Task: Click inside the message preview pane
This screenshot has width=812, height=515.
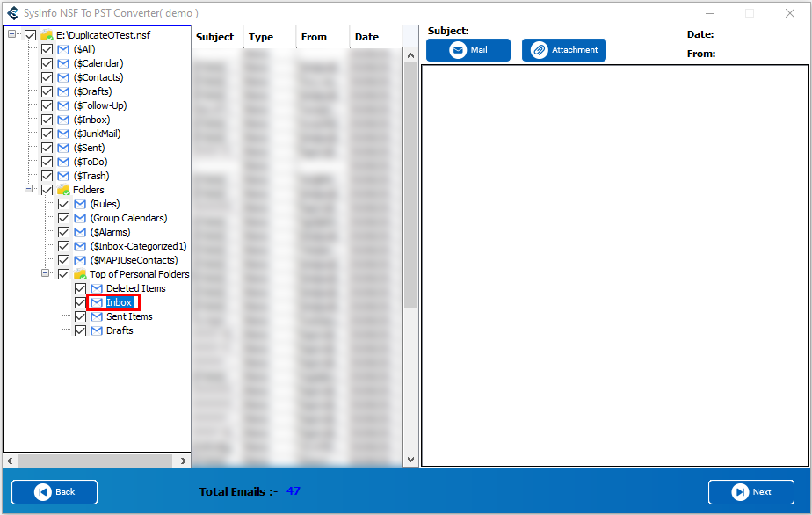Action: click(x=615, y=265)
